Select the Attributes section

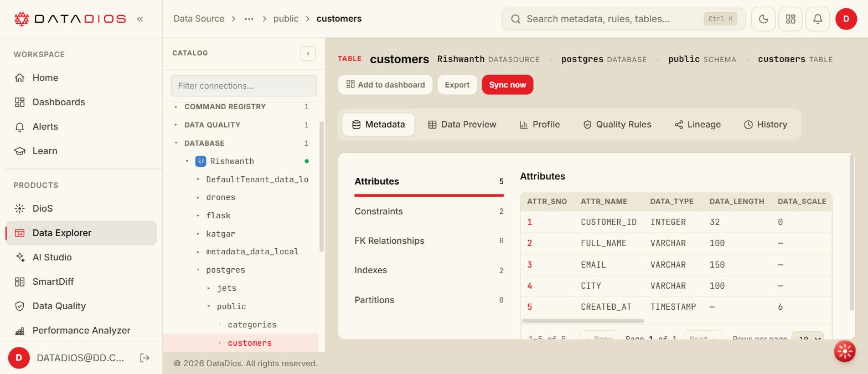429,182
